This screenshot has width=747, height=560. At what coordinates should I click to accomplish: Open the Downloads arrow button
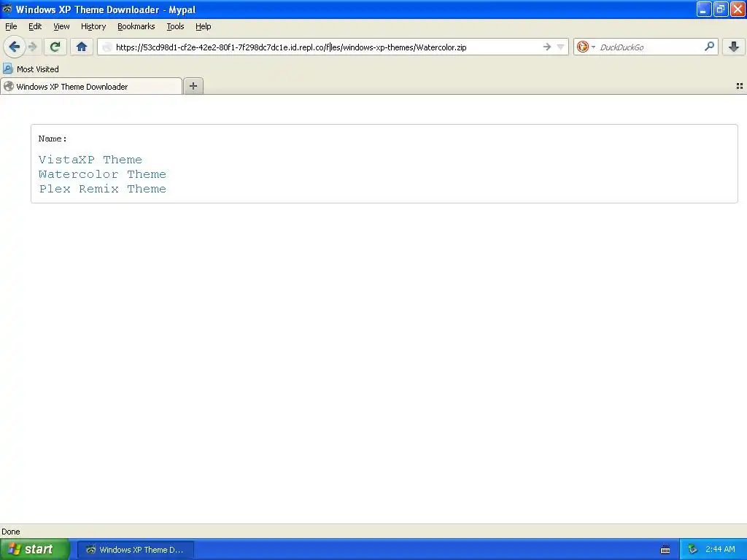click(734, 47)
